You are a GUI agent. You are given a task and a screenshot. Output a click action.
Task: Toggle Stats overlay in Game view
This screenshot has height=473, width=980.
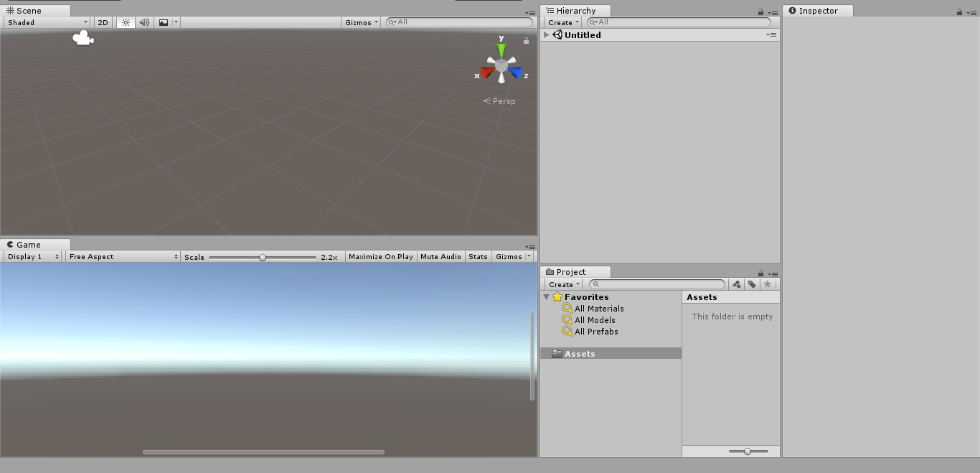coord(478,256)
